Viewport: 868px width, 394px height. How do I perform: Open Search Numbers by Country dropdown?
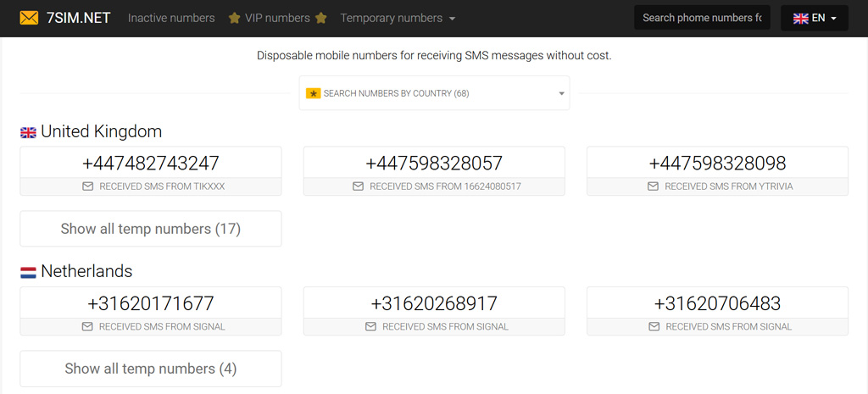point(434,93)
